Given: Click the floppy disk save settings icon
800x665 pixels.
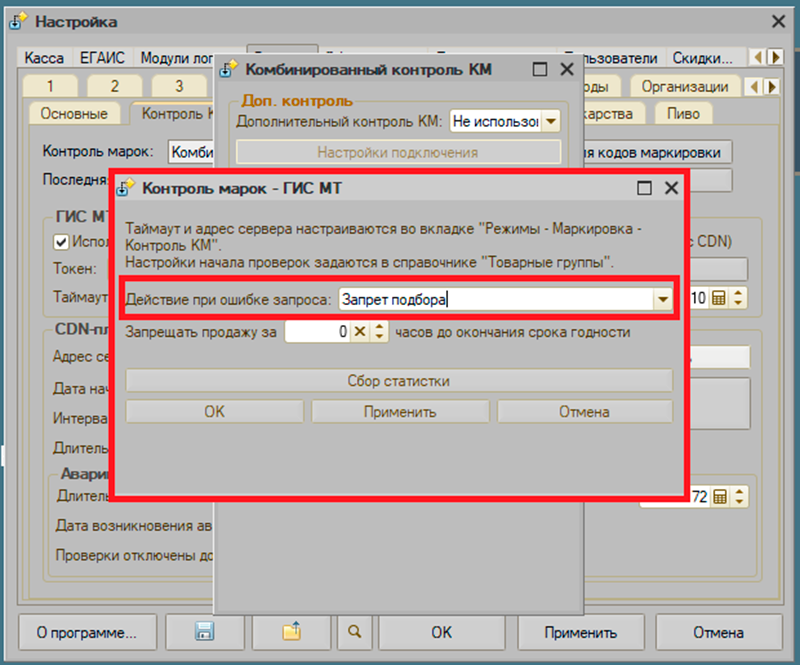Looking at the screenshot, I should 204,632.
